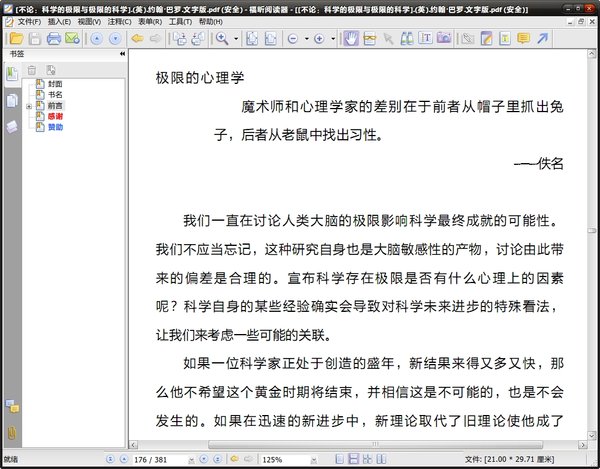Open the page number dropdown
This screenshot has width=600, height=469.
[x=192, y=460]
